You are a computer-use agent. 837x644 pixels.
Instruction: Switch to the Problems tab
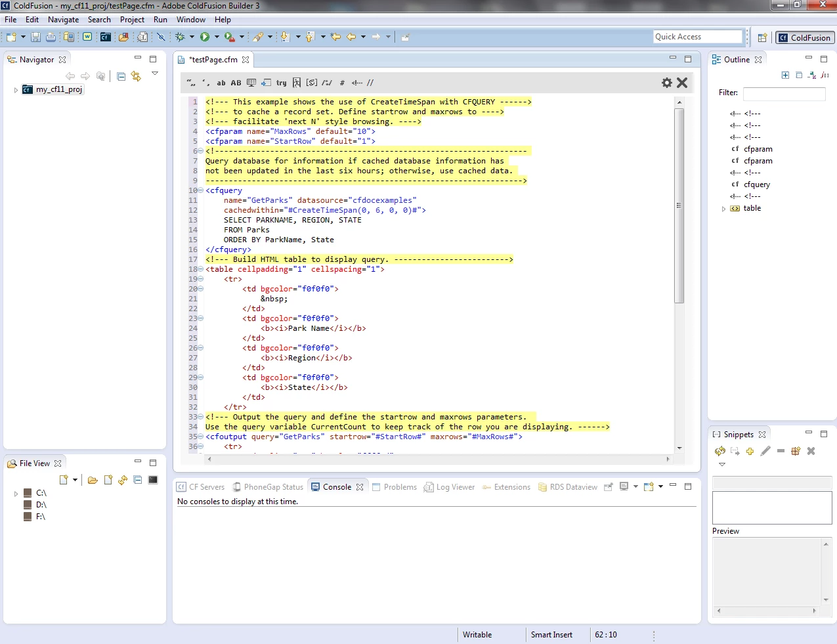(400, 487)
